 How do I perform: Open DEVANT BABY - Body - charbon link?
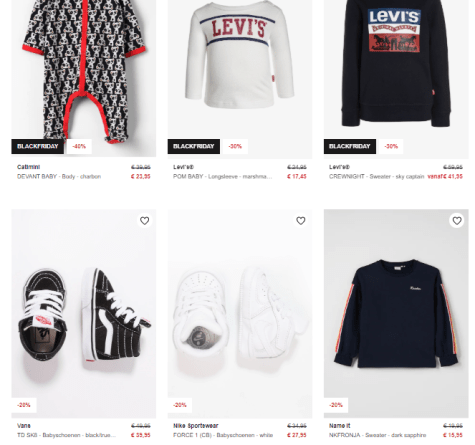pos(59,177)
